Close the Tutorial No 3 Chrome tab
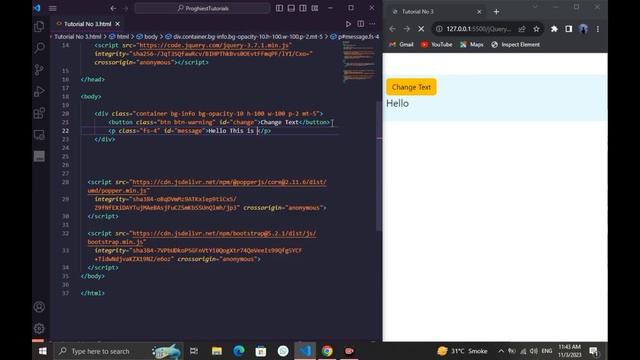 (x=479, y=12)
